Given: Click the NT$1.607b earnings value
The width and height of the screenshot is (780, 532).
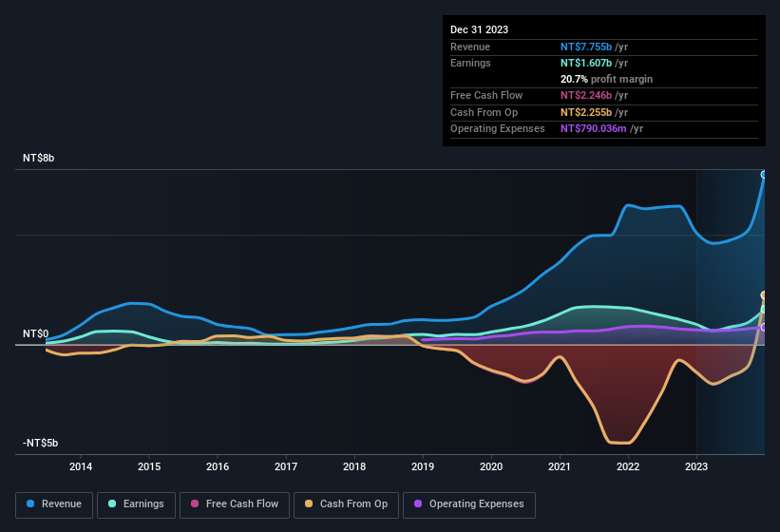Looking at the screenshot, I should pyautogui.click(x=586, y=63).
